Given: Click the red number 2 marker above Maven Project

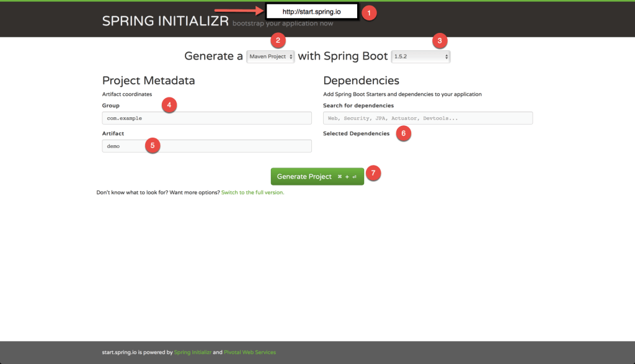Looking at the screenshot, I should 278,41.
